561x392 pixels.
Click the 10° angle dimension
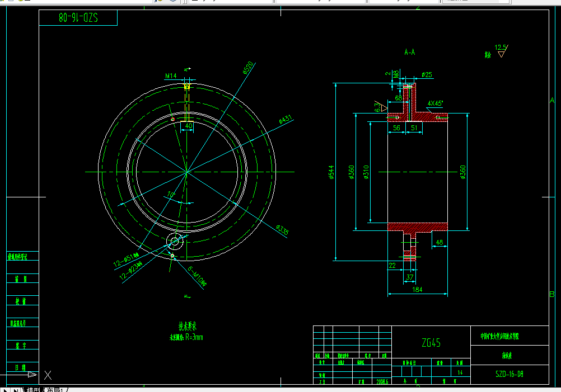171,195
